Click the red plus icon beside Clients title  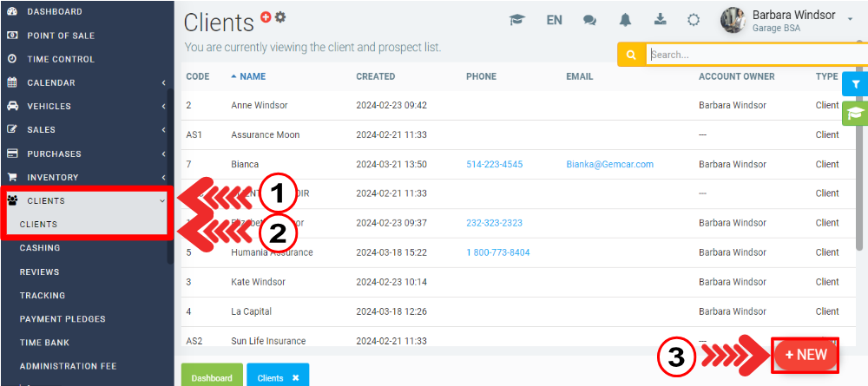click(266, 16)
